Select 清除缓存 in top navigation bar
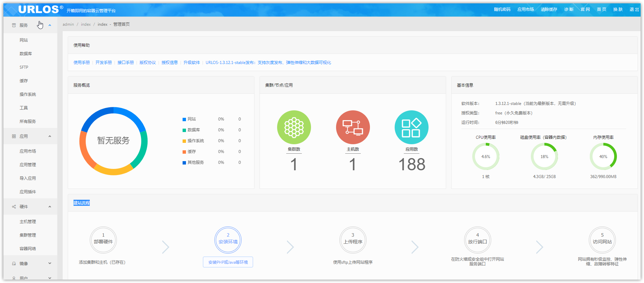Screen dimensions: 644x283 click(x=549, y=9)
